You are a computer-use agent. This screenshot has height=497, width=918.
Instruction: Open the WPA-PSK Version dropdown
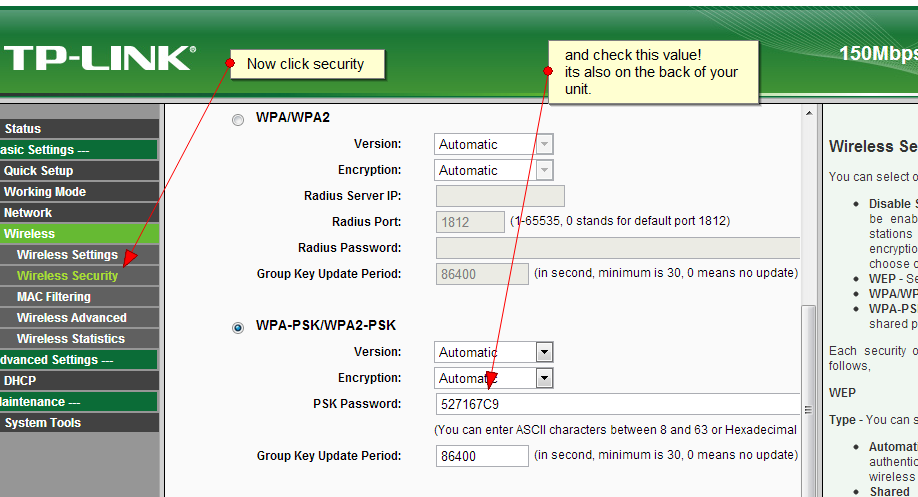click(494, 352)
